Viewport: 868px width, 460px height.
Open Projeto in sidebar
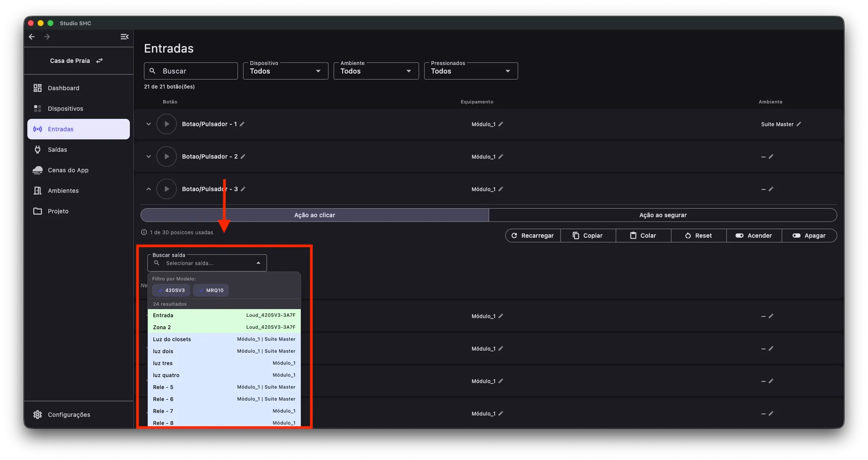[x=79, y=211]
